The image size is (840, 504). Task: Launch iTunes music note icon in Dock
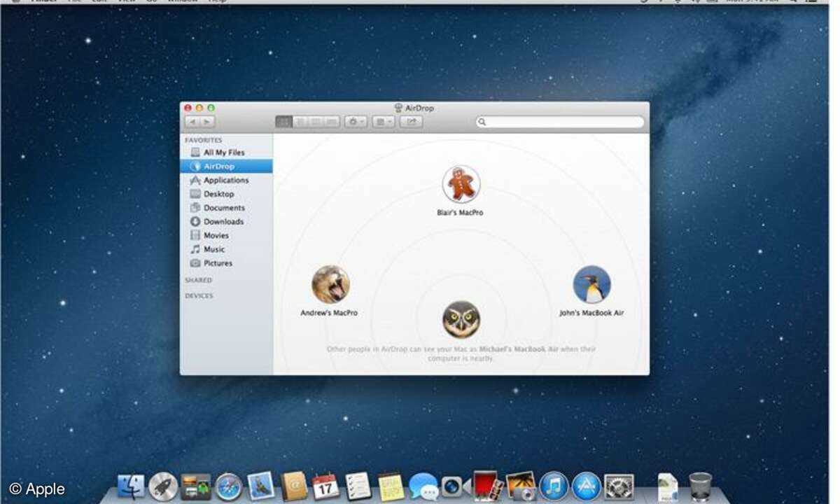[554, 486]
